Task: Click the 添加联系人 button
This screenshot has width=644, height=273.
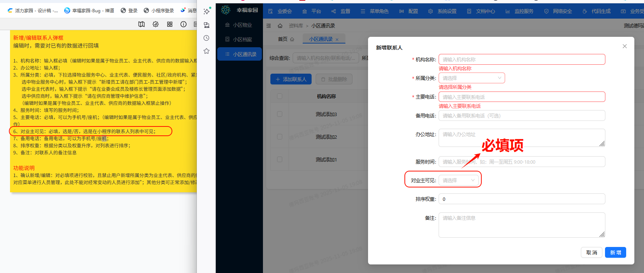Action: tap(291, 79)
